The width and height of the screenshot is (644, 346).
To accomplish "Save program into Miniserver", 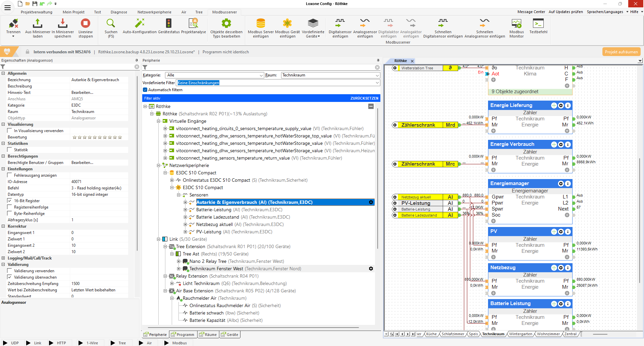I will point(63,24).
